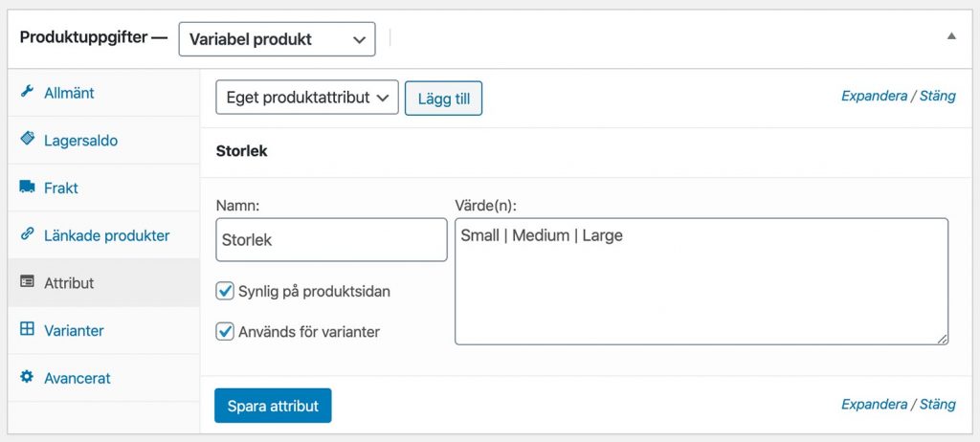
Task: Click the Varianter grid icon
Action: pyautogui.click(x=27, y=329)
